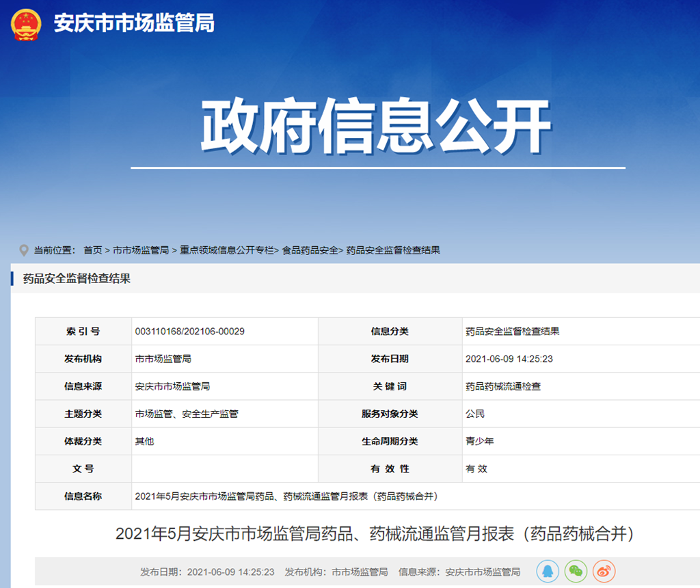
Task: Click the 安庆市市场监管局 site title
Action: [x=135, y=23]
